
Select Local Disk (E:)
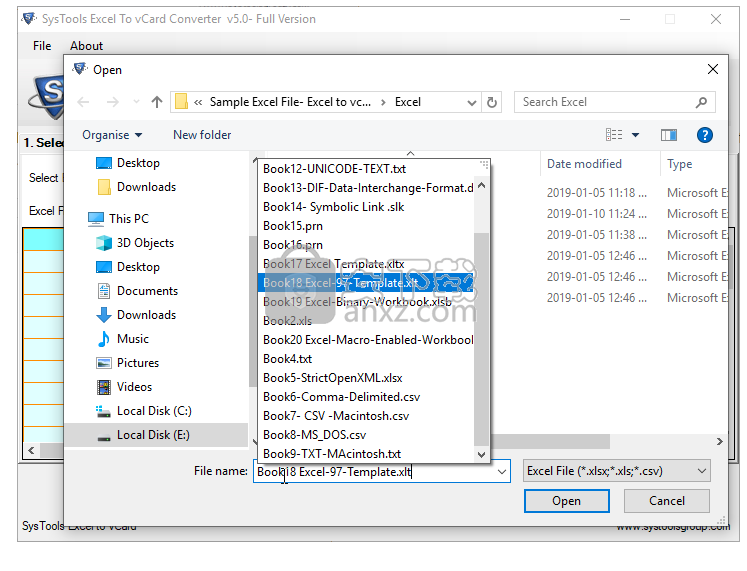(x=154, y=435)
